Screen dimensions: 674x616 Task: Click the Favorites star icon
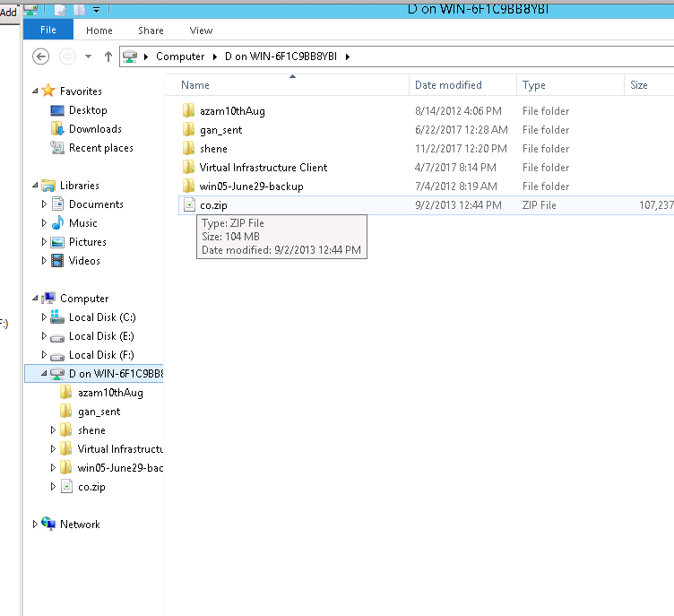(48, 91)
